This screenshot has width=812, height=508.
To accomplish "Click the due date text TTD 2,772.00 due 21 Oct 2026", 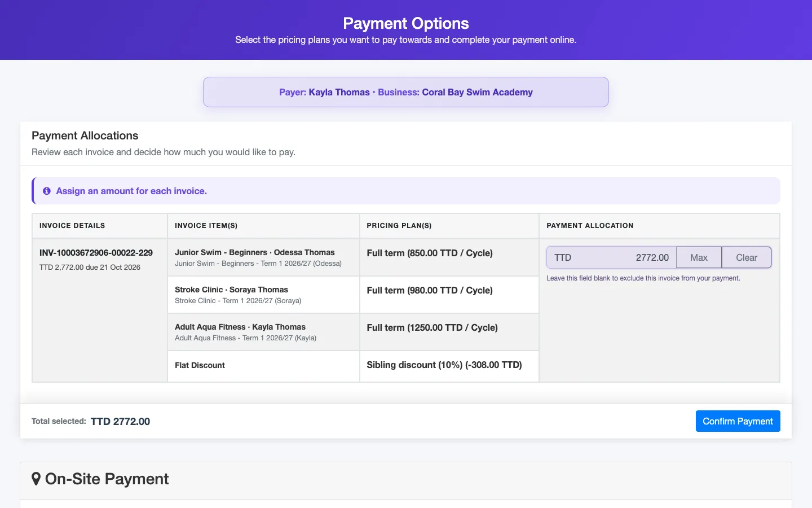I will click(x=90, y=268).
